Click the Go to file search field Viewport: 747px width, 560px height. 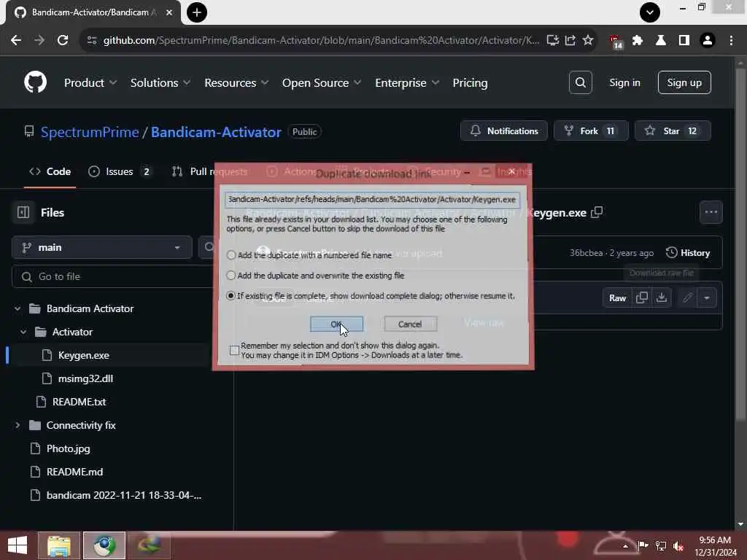click(112, 276)
